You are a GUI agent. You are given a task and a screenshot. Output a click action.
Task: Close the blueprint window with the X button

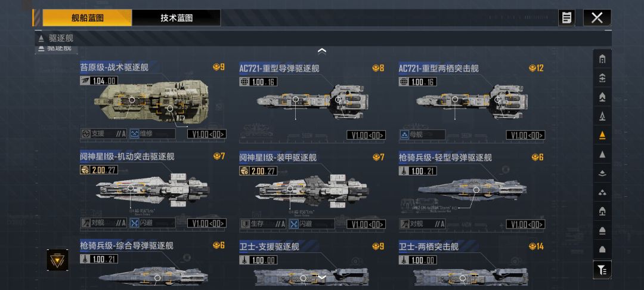[597, 18]
